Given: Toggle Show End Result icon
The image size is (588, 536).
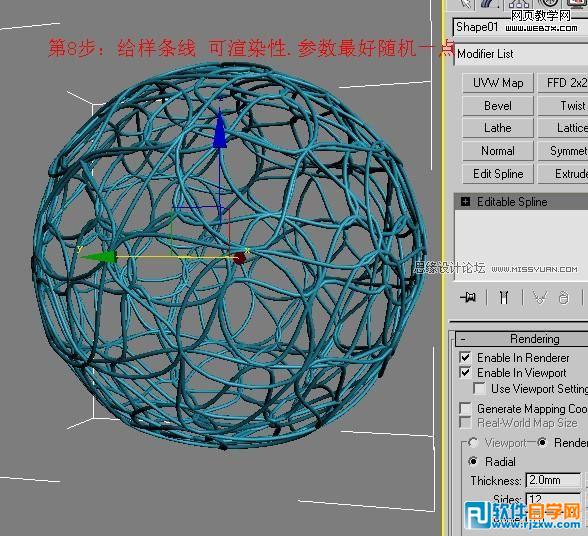Looking at the screenshot, I should pos(504,297).
